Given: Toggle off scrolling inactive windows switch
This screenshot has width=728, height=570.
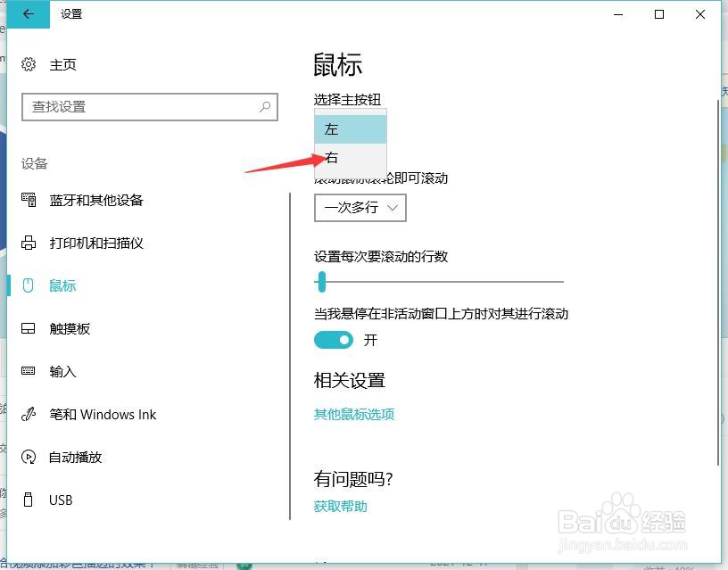Looking at the screenshot, I should tap(334, 340).
